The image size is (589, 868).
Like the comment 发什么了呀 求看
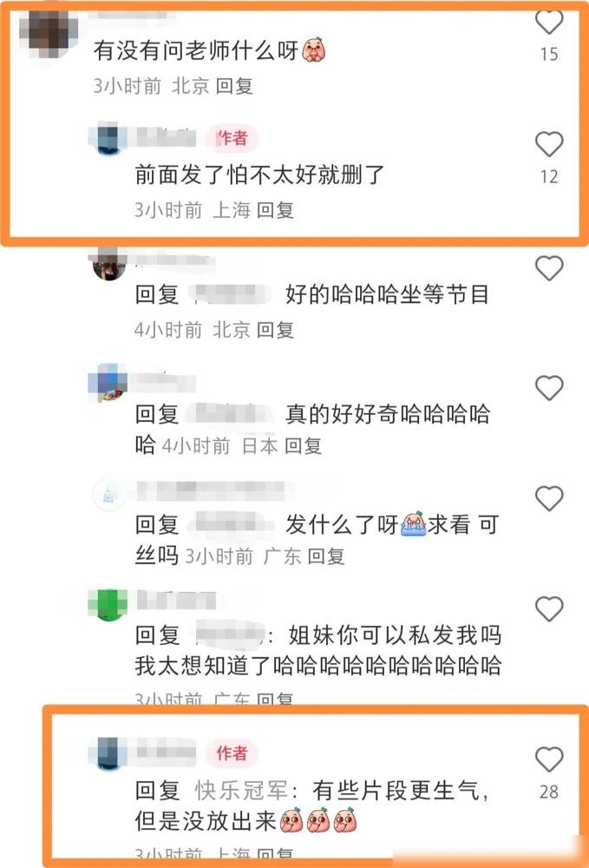(x=549, y=498)
